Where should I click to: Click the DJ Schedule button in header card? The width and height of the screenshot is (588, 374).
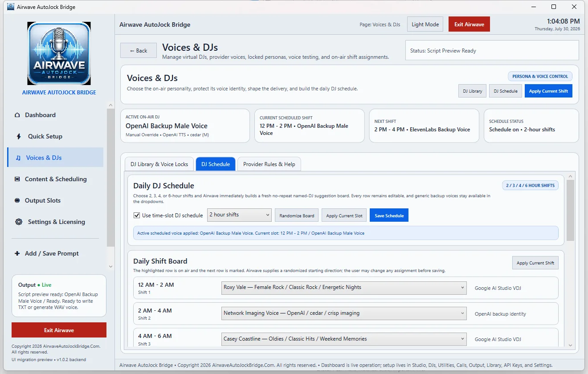(x=506, y=91)
